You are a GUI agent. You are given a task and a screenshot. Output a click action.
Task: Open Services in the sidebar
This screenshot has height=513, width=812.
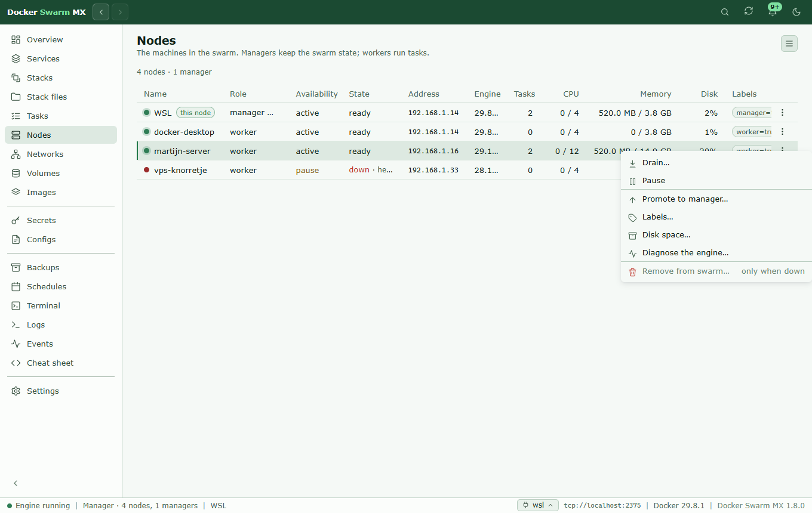click(x=61, y=58)
